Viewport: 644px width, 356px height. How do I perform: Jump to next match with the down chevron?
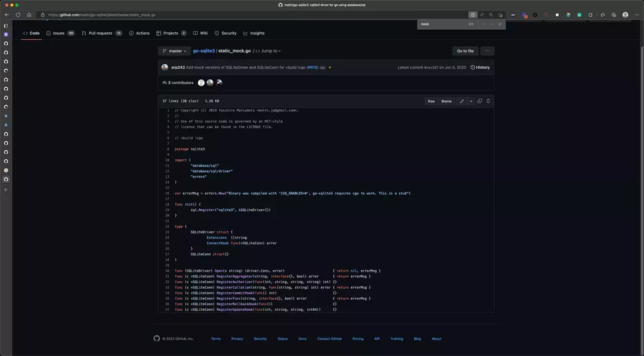[491, 24]
